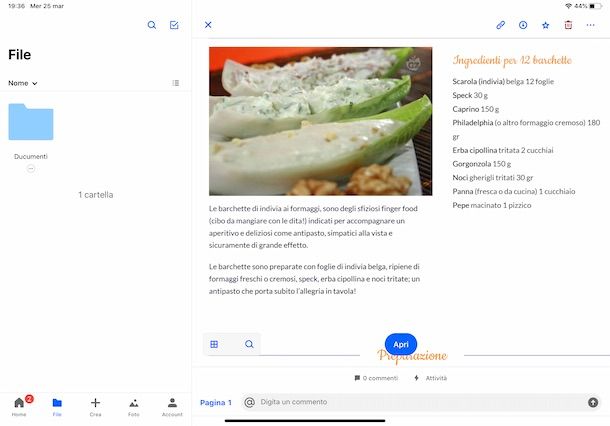Image resolution: width=610 pixels, height=426 pixels.
Task: Mark the file as starred
Action: coord(546,25)
